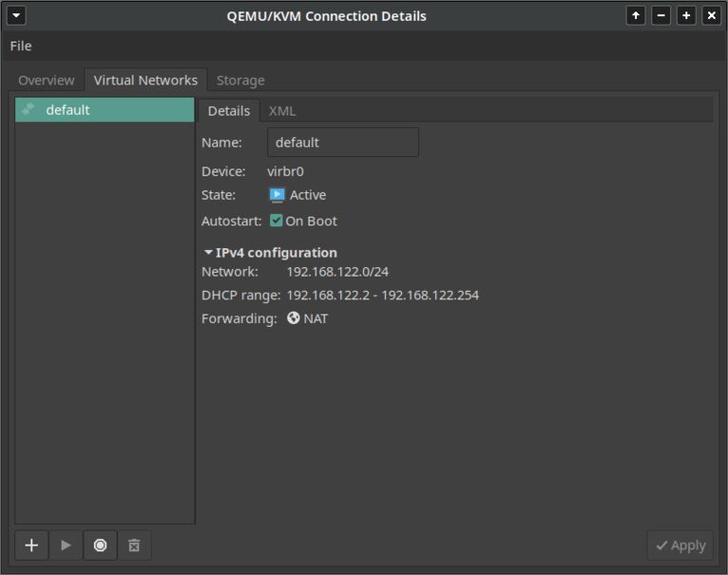Click the Name input field

(x=342, y=142)
